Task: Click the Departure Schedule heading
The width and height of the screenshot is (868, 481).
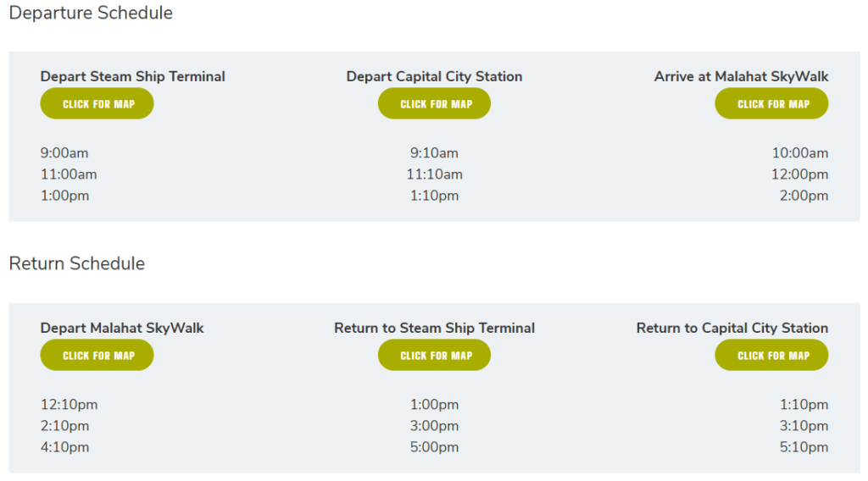Action: [x=91, y=14]
